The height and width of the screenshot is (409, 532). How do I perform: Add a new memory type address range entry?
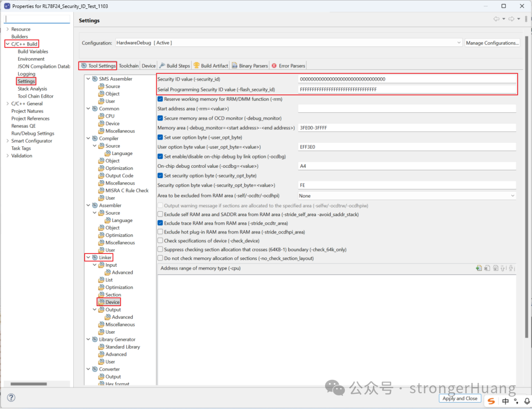(478, 268)
